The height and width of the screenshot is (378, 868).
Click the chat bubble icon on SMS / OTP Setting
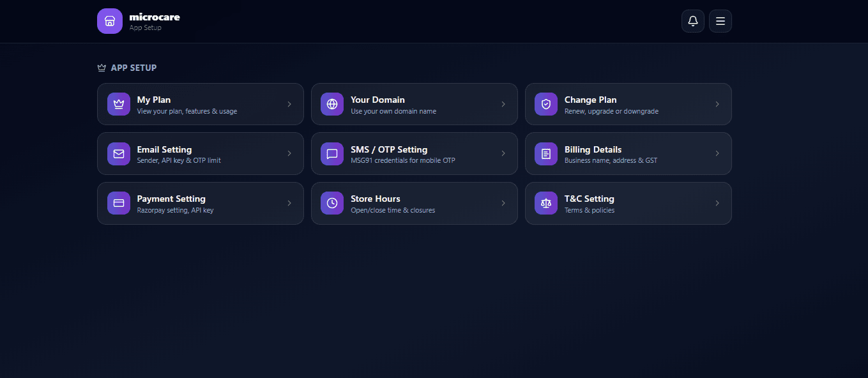332,154
